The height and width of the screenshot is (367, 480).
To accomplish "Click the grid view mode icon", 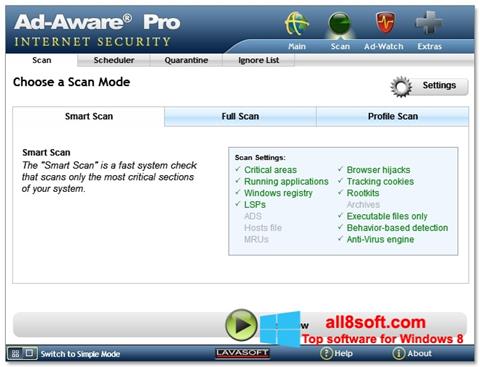I will tap(15, 353).
